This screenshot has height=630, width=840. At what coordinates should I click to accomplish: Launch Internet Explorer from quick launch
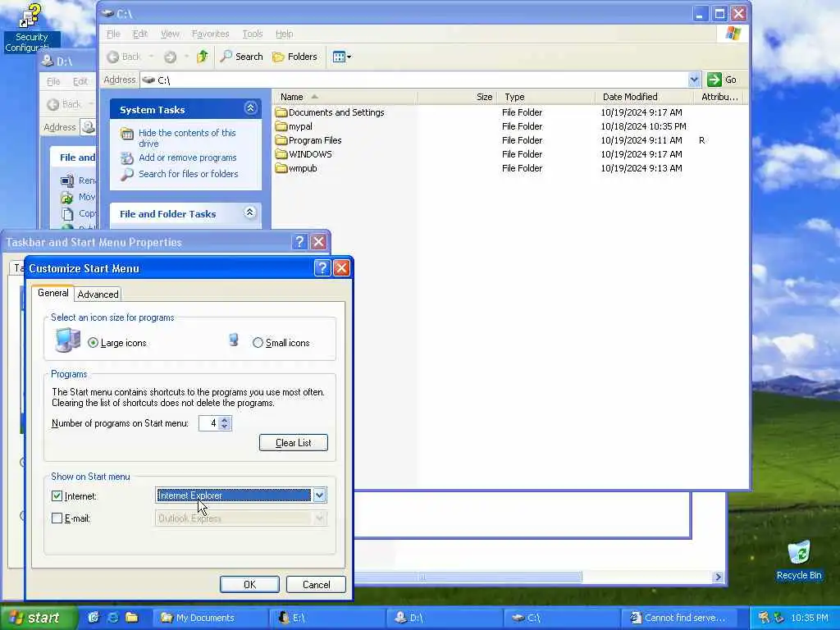[113, 618]
